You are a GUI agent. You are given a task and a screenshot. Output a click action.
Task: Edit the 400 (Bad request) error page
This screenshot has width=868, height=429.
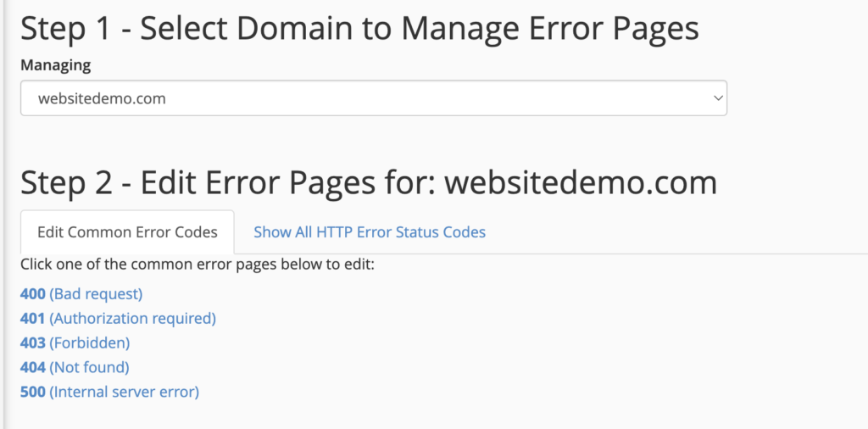tap(81, 294)
